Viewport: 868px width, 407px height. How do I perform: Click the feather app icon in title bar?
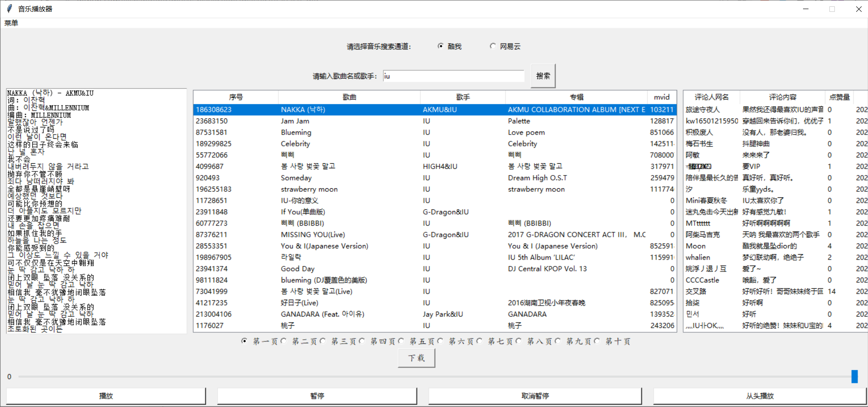(9, 9)
